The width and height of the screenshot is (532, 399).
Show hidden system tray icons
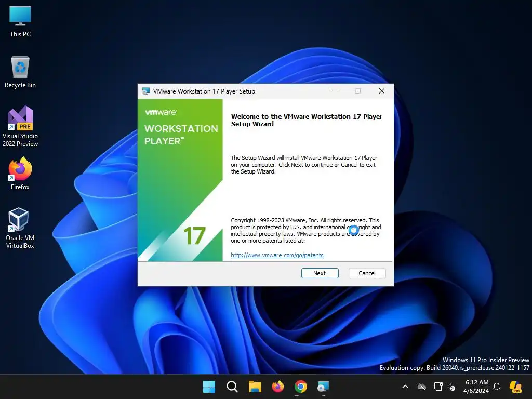click(x=405, y=387)
